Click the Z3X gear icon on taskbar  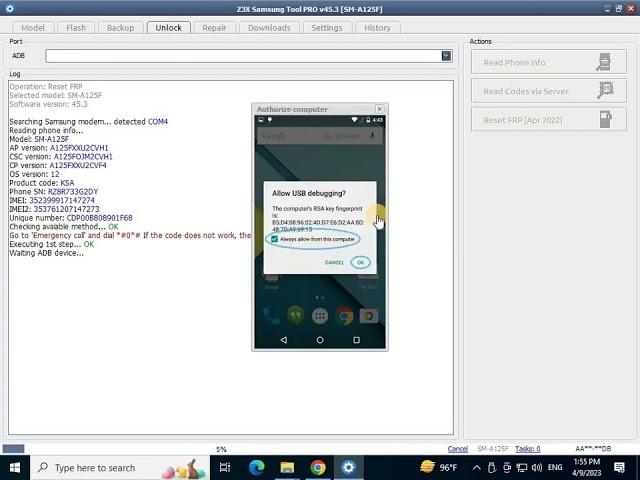point(349,468)
